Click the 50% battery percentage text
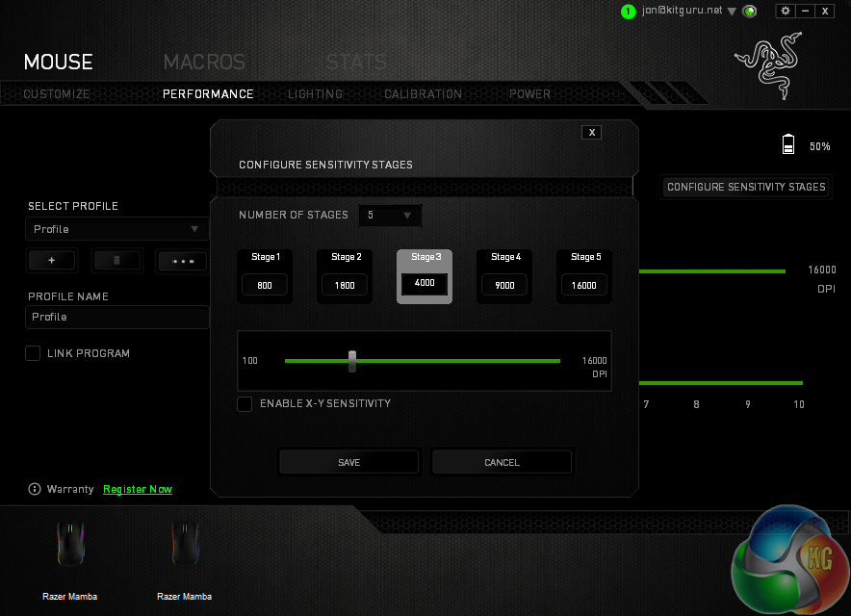The image size is (851, 616). (x=819, y=146)
